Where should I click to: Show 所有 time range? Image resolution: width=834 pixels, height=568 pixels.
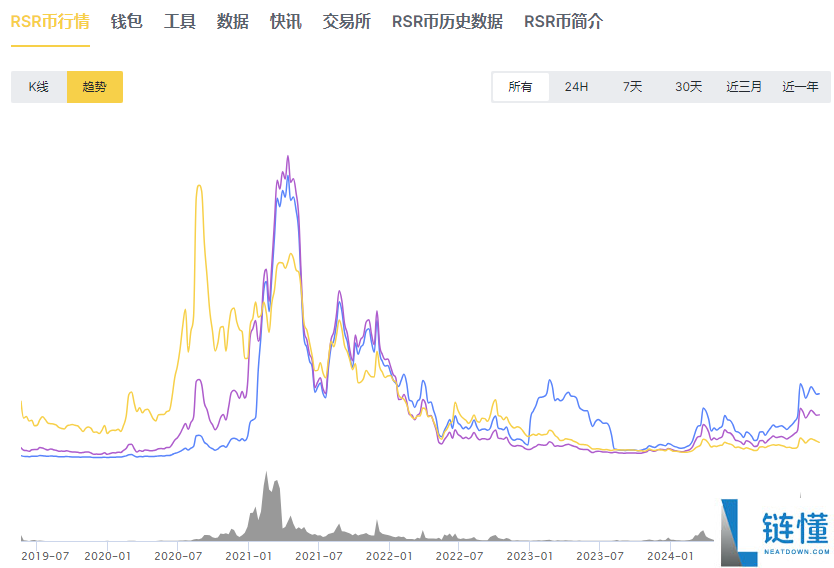[x=520, y=87]
